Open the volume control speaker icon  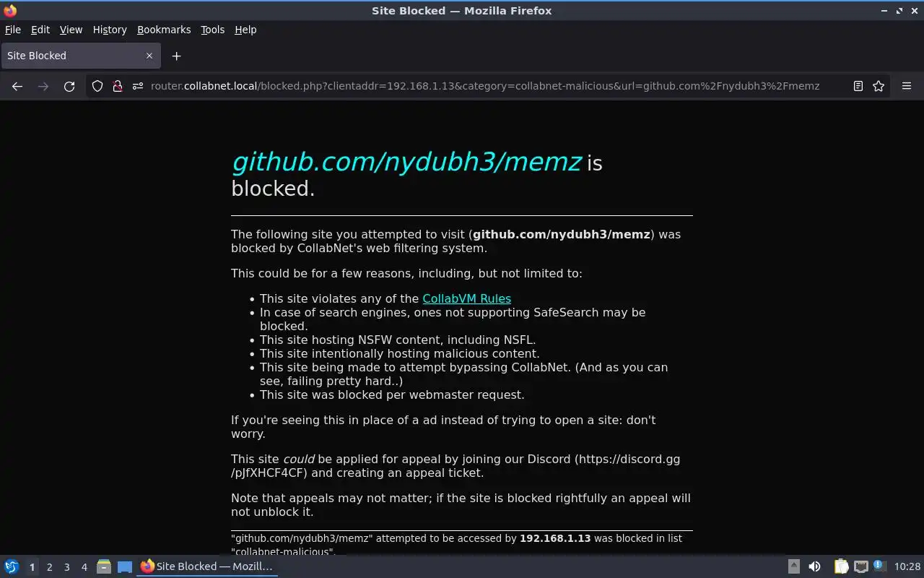814,566
